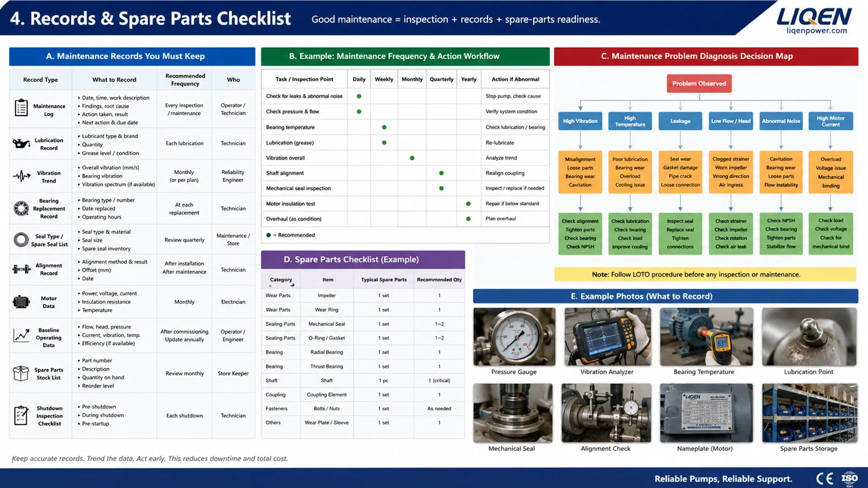
Task: Click the yellow LOTO procedure note
Action: point(705,274)
